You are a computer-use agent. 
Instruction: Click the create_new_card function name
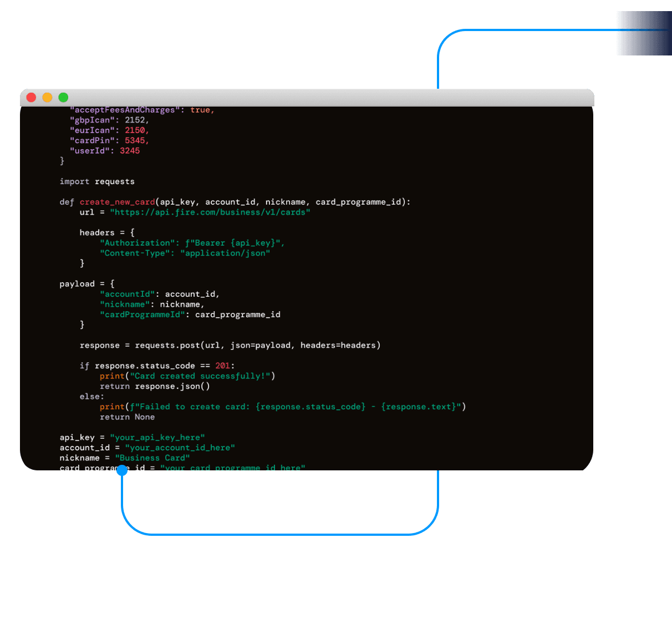coord(117,202)
